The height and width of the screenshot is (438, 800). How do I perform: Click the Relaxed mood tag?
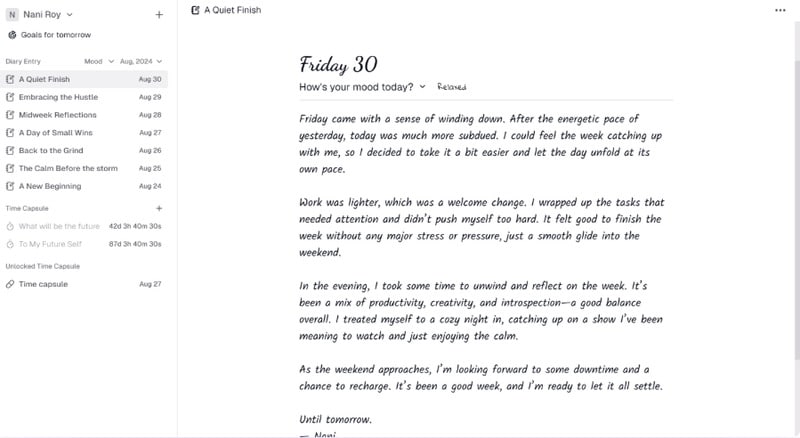452,88
